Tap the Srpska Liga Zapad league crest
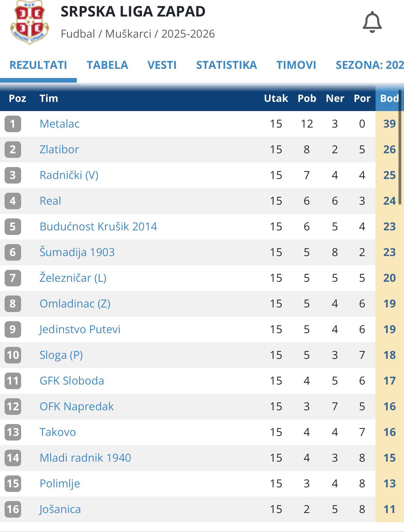This screenshot has height=532, width=404. [30, 23]
